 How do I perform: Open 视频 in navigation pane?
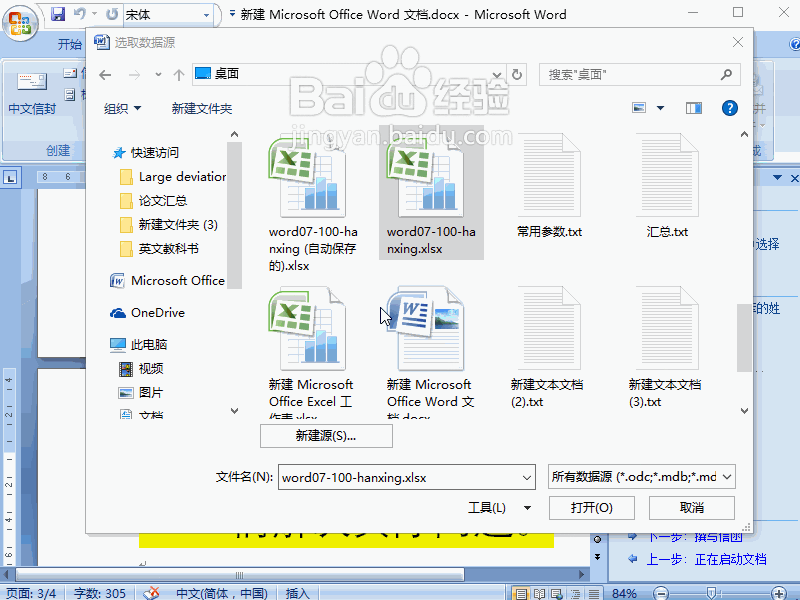coord(141,368)
